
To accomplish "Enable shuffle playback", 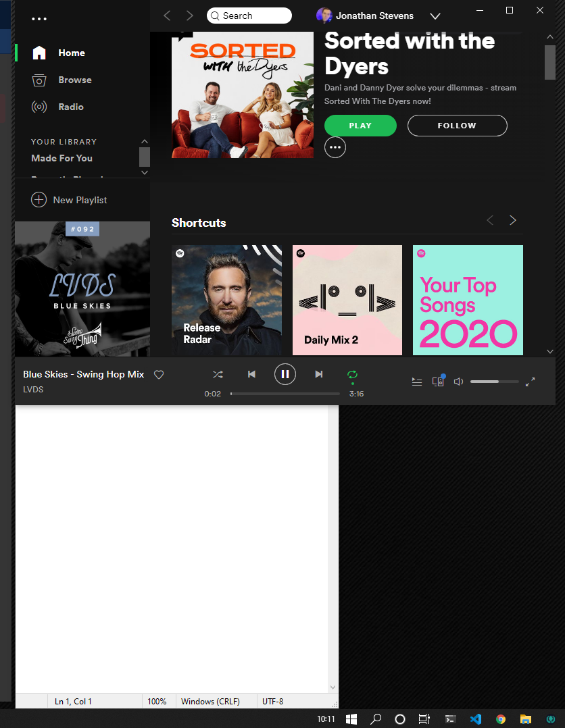I will [x=218, y=374].
